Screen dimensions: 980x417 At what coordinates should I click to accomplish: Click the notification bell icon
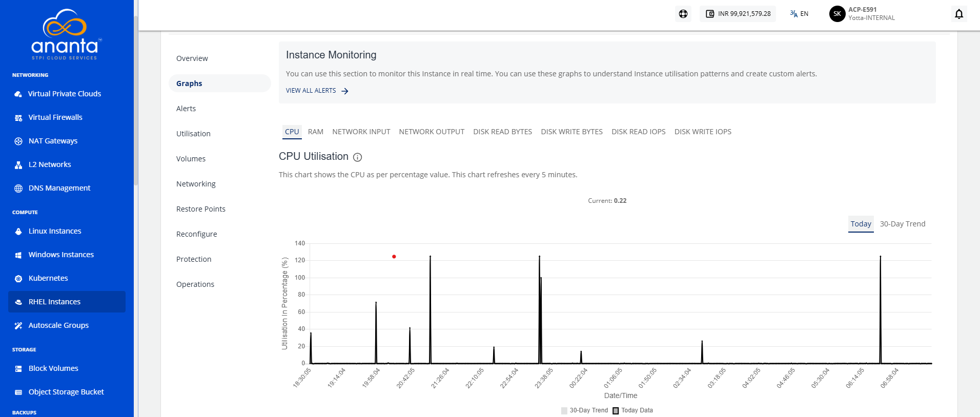click(959, 14)
